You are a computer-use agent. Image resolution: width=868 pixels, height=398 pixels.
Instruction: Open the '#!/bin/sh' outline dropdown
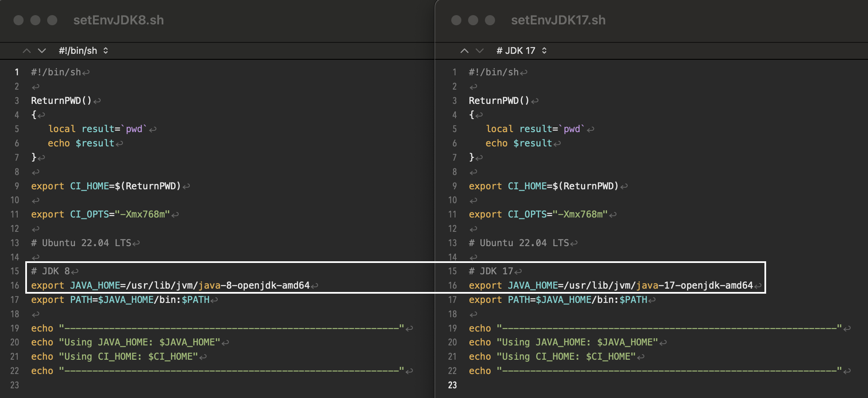(83, 51)
